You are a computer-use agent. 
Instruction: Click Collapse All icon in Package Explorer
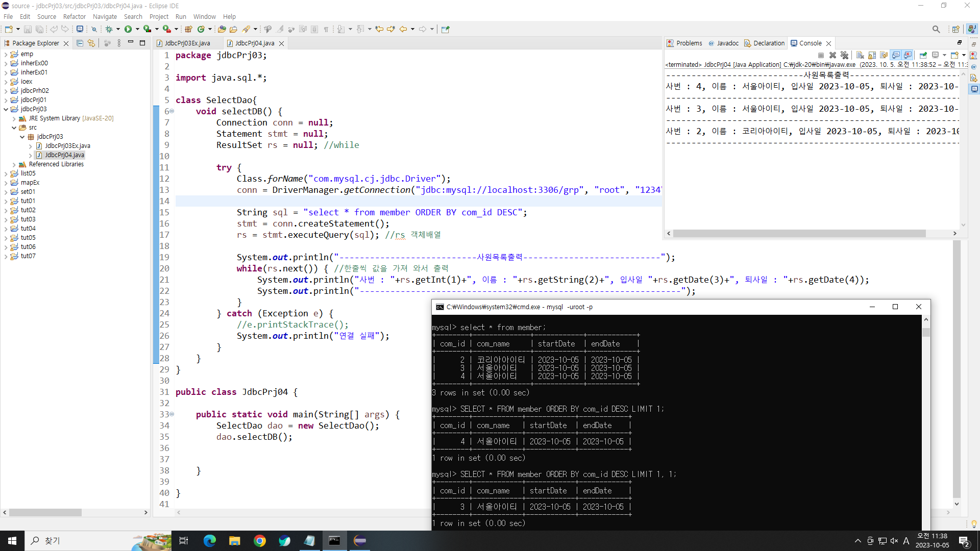[80, 43]
